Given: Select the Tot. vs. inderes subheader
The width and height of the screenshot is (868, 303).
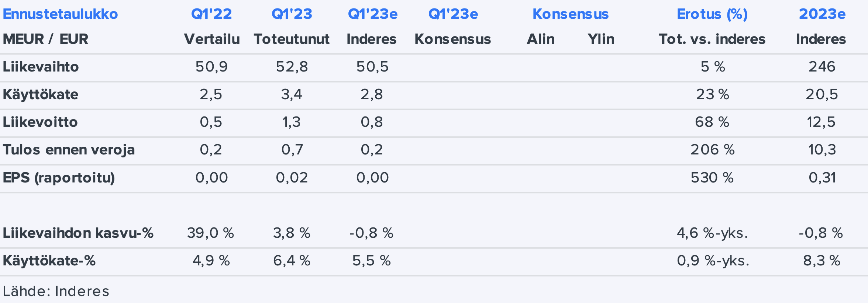Looking at the screenshot, I should click(x=712, y=39).
